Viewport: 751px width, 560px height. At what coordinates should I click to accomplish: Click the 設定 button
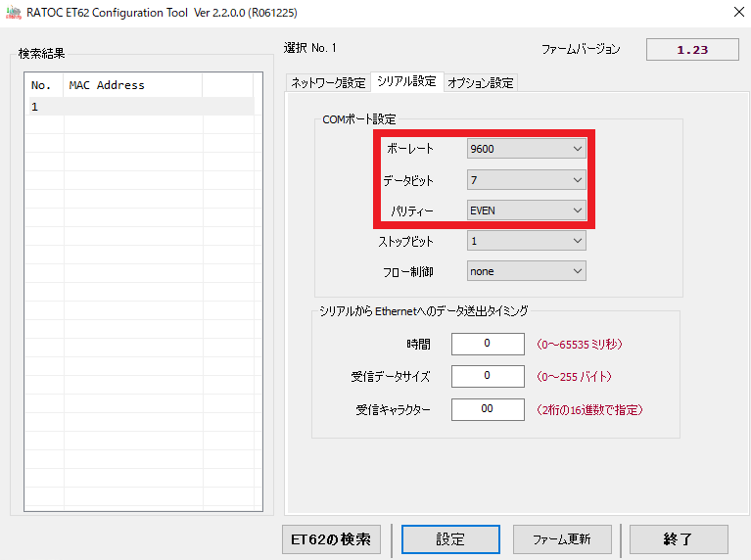pyautogui.click(x=450, y=539)
